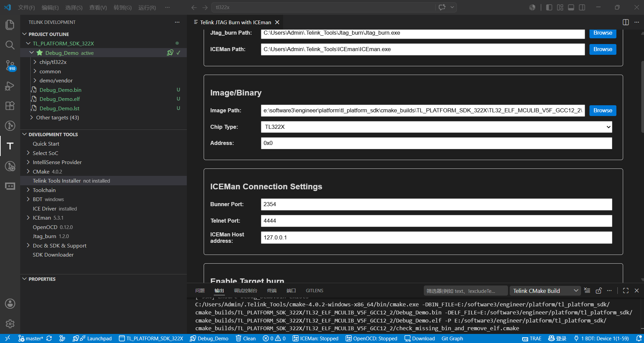Open the remote window indicator in status bar
The height and width of the screenshot is (343, 644).
[x=7, y=338]
